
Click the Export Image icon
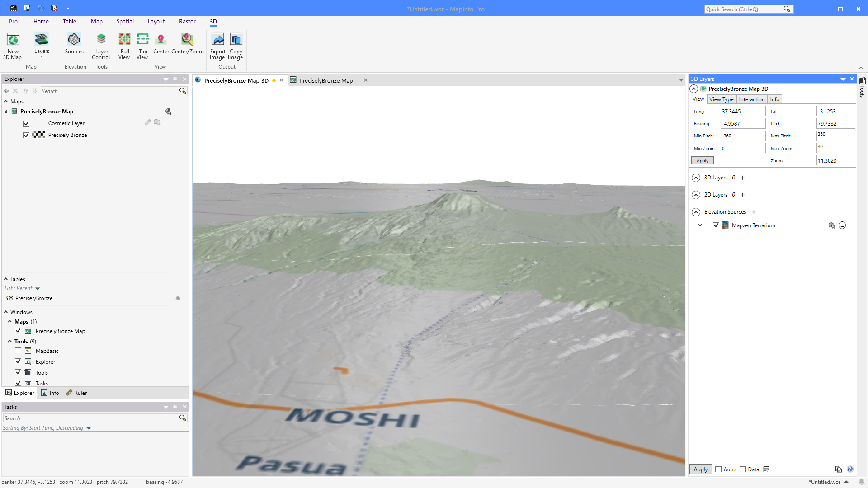pos(217,45)
